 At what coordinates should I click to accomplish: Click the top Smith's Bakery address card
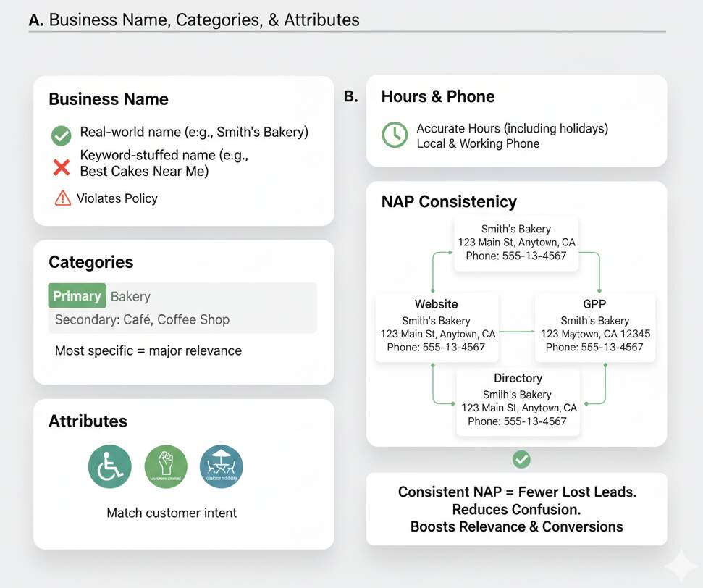click(x=516, y=242)
